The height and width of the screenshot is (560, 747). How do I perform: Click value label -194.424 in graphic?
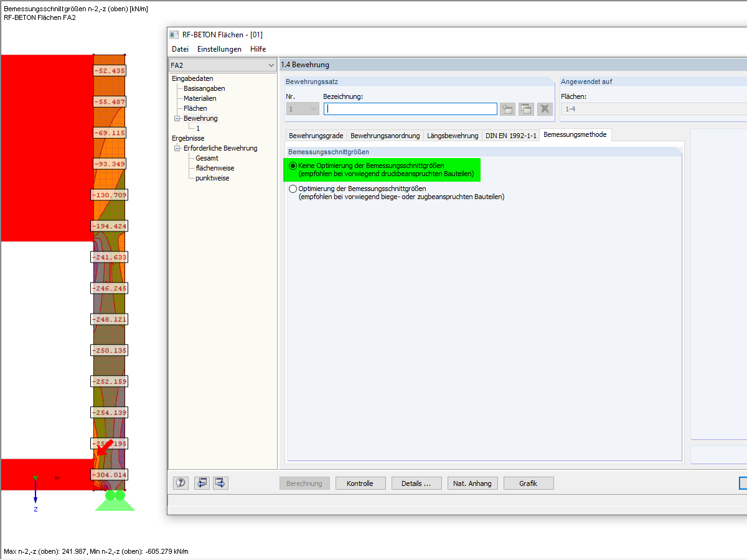click(x=109, y=226)
